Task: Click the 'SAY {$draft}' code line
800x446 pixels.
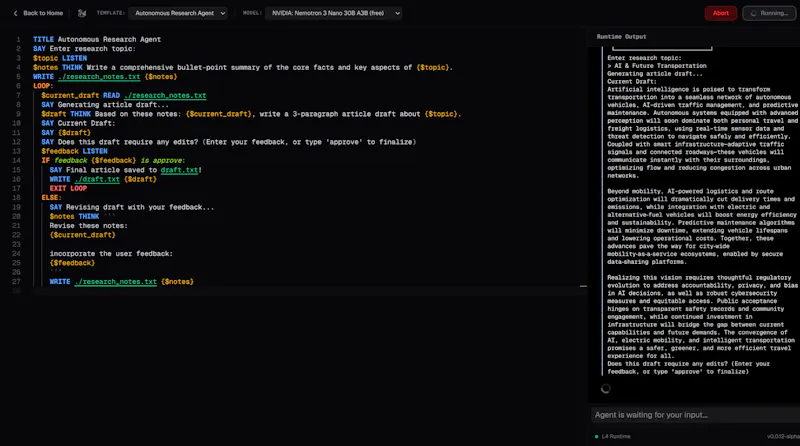Action: 66,133
